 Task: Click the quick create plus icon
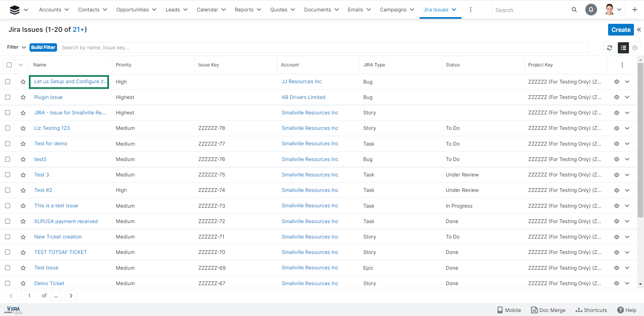point(634,10)
